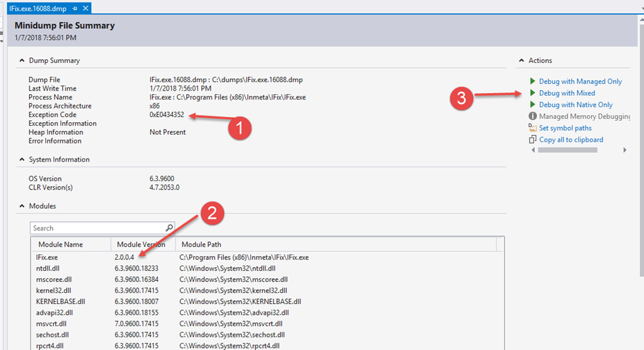This screenshot has width=644, height=350.
Task: Select the IFix.exe.16088.dmp document tab
Action: click(39, 8)
